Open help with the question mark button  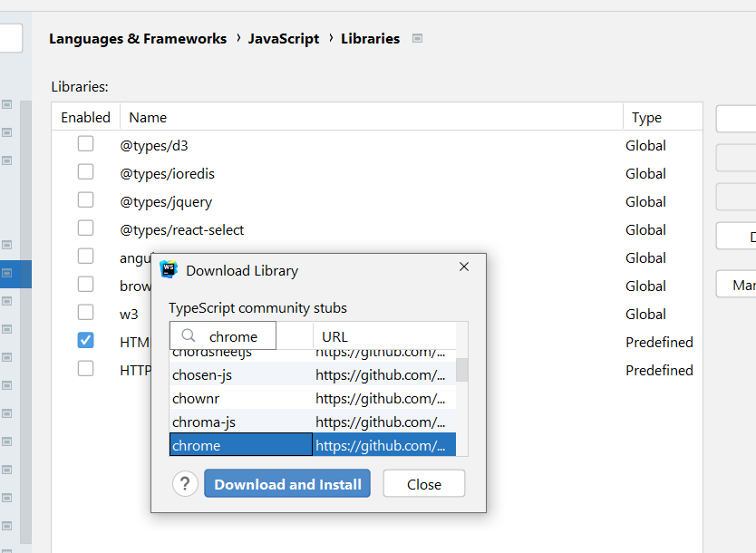(x=185, y=483)
